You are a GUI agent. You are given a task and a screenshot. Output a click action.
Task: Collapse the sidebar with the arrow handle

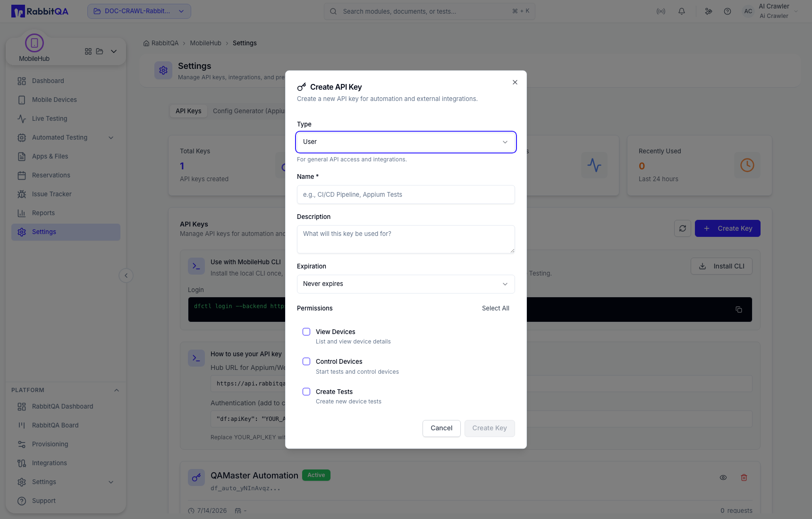126,276
